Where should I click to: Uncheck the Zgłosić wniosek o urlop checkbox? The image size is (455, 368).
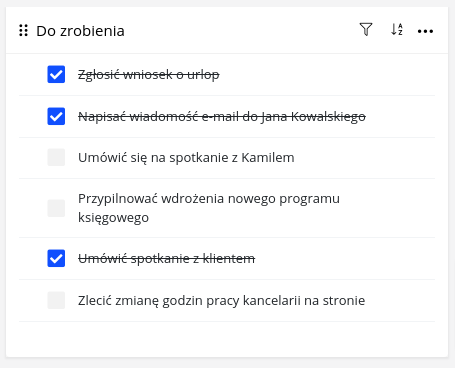[56, 74]
